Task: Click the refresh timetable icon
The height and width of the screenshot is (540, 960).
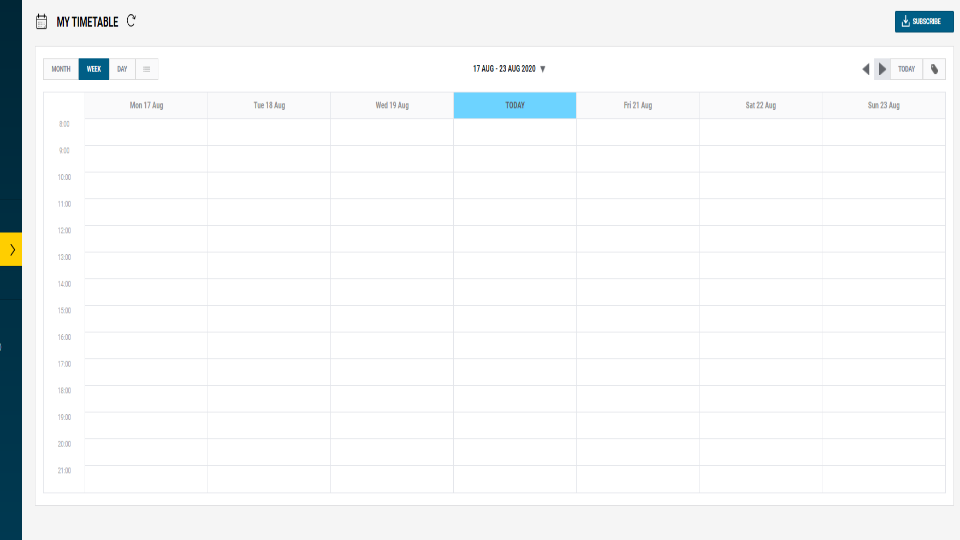Action: (x=131, y=21)
